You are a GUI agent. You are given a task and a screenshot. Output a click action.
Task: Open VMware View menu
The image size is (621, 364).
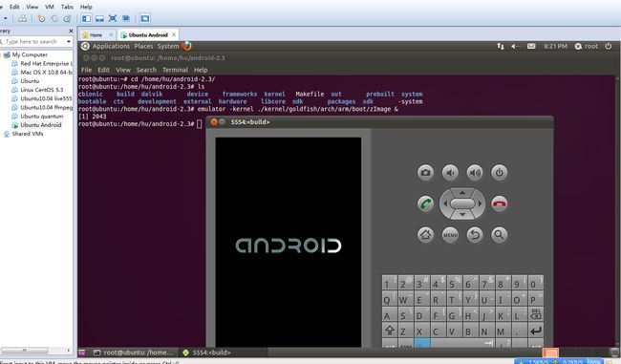[32, 7]
